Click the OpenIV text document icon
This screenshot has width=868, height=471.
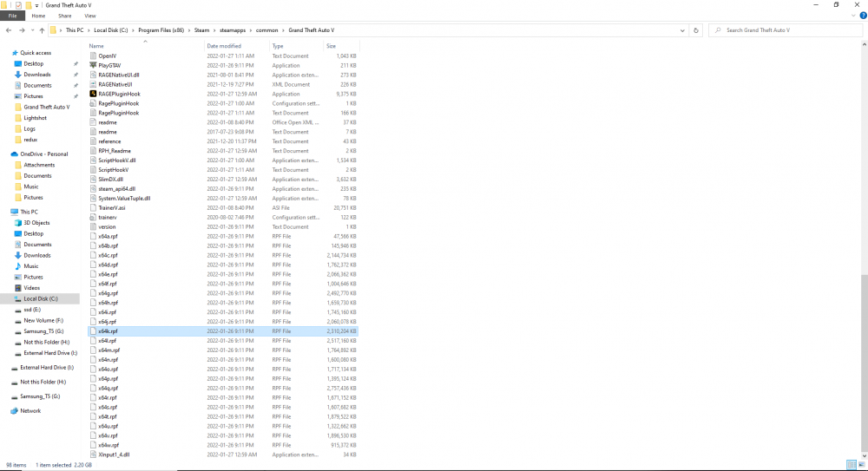point(93,56)
